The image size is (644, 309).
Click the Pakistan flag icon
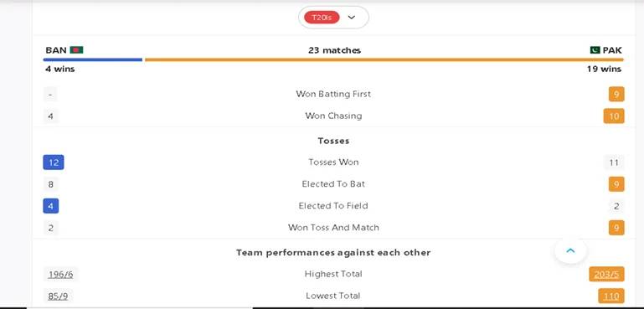595,50
